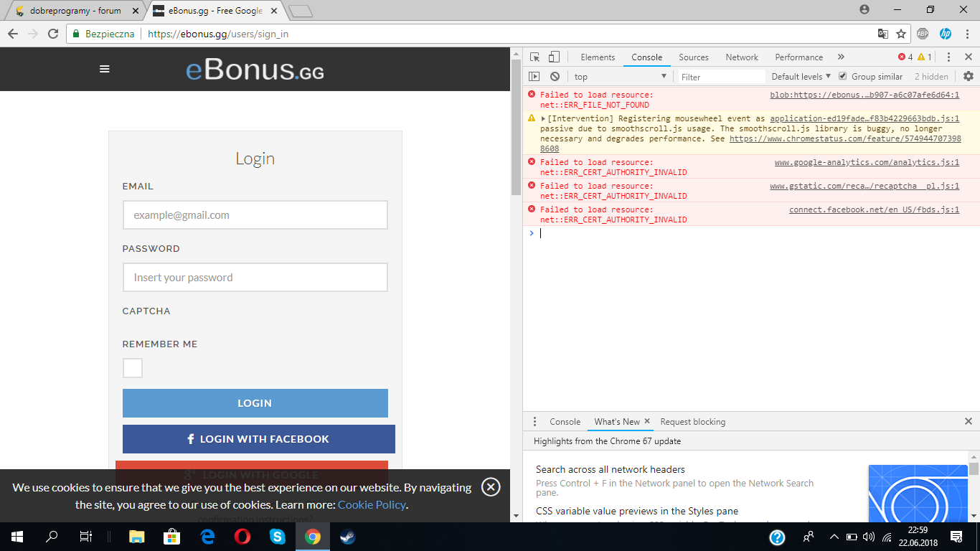Screen dimensions: 980x551
Task: Expand the Intervention warning message
Action: [544, 119]
